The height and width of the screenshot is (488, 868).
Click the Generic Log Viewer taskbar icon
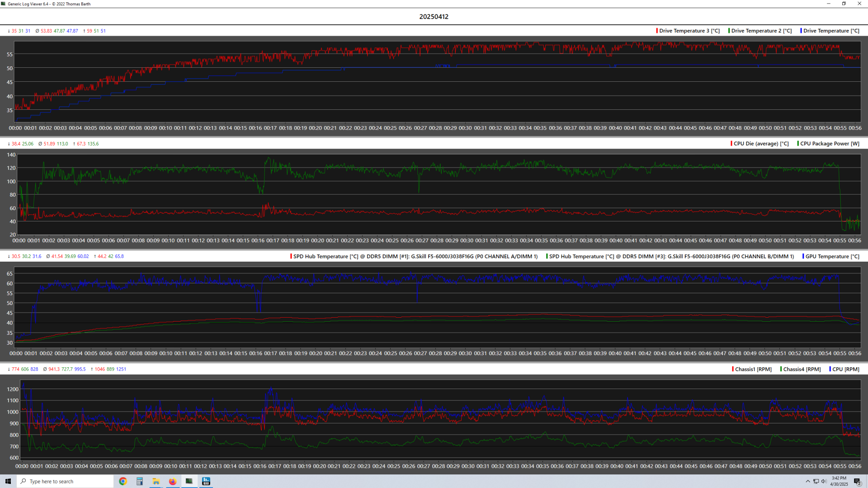(x=189, y=481)
